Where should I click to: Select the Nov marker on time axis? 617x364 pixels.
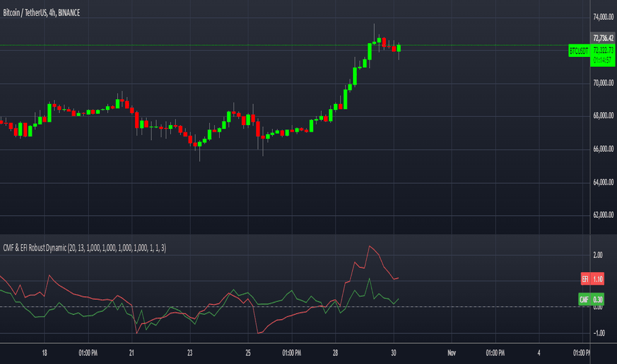tap(451, 352)
